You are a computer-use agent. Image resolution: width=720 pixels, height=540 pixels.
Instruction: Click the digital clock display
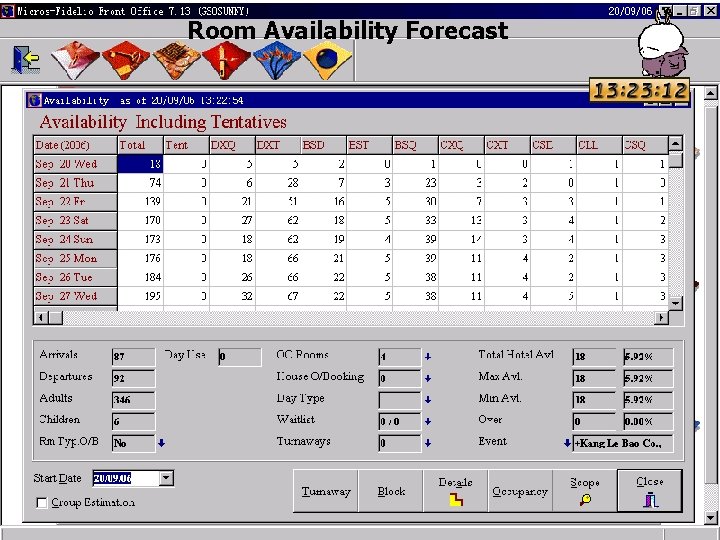tap(639, 90)
